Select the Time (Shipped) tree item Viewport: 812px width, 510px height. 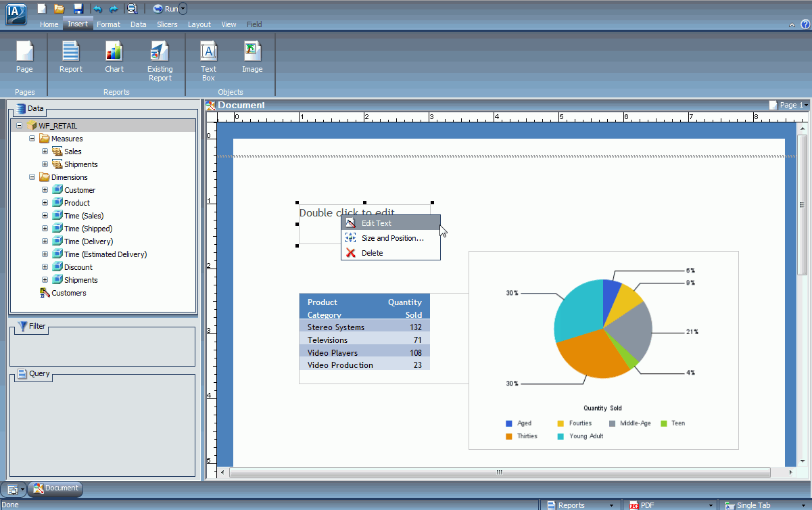(x=88, y=229)
